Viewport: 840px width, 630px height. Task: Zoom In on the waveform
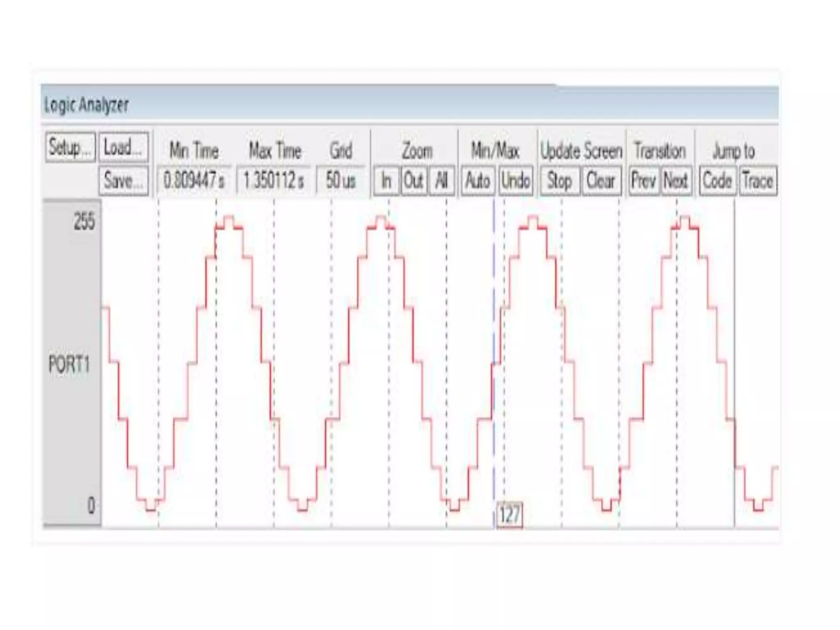click(386, 180)
